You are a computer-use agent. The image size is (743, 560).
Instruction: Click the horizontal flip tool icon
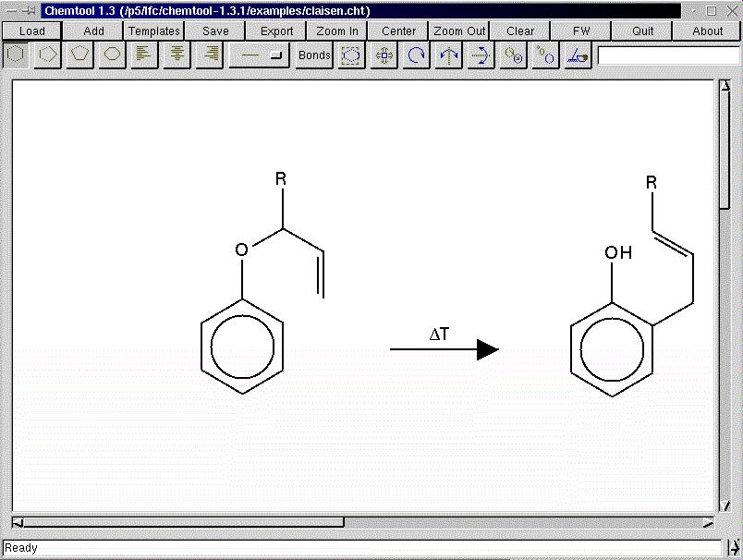click(449, 55)
